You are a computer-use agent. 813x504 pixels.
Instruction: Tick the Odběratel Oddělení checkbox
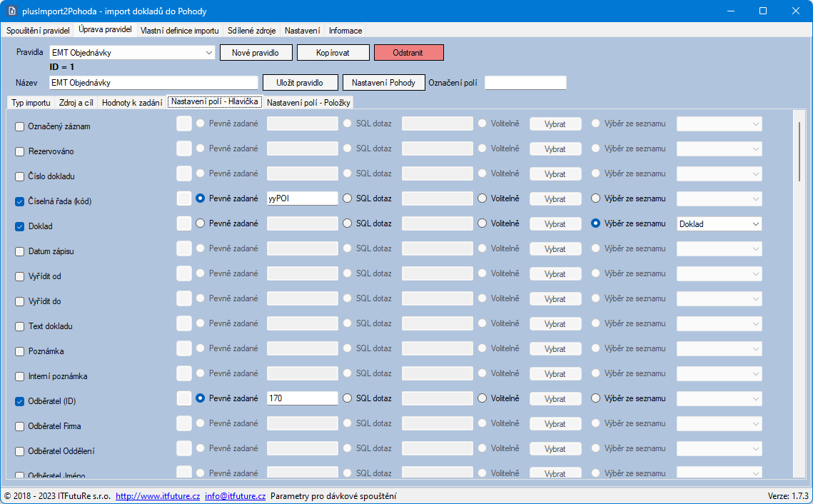coord(20,451)
